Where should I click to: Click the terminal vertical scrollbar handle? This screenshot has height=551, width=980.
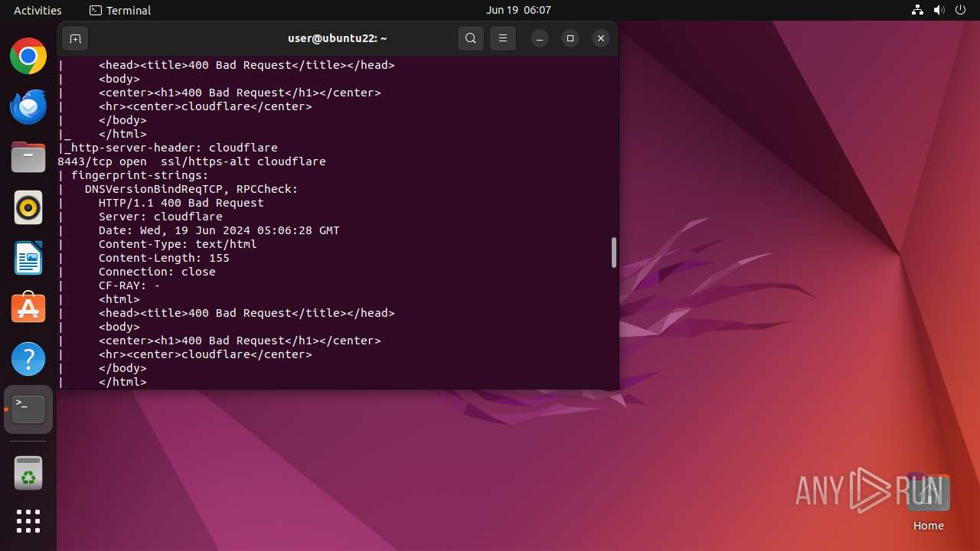613,253
